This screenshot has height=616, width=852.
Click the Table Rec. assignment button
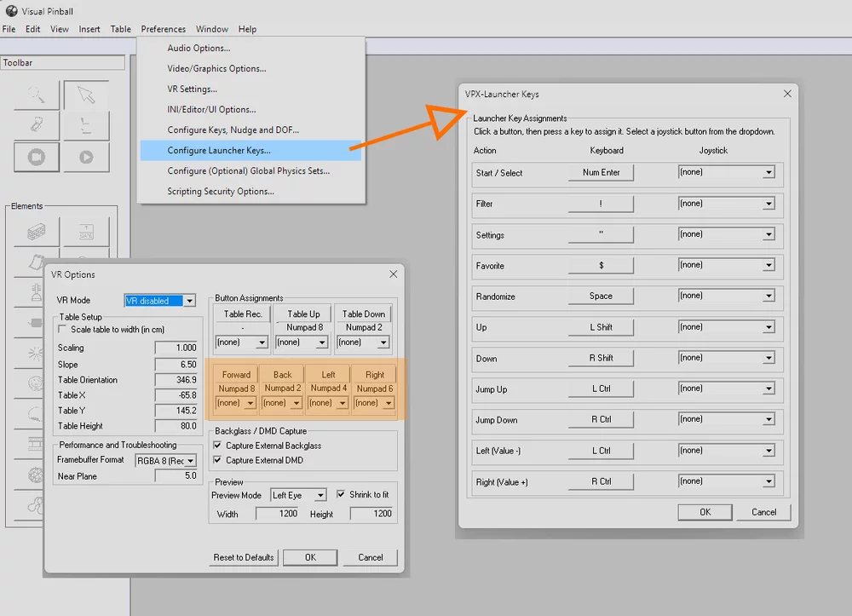(x=243, y=314)
